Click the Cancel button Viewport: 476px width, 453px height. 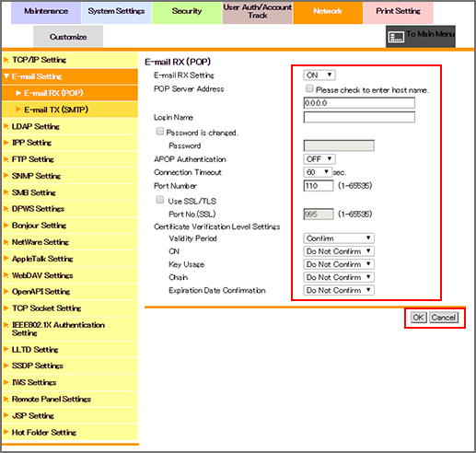tap(444, 318)
